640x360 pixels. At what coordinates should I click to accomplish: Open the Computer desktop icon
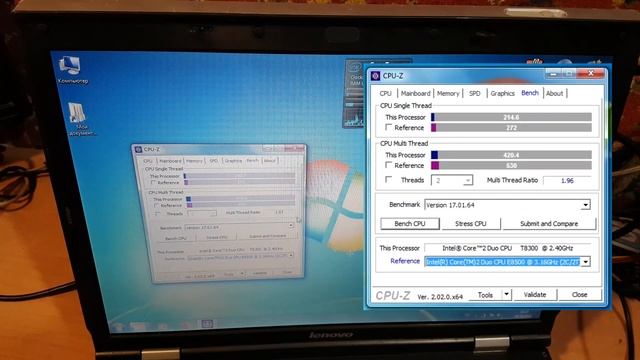click(71, 70)
